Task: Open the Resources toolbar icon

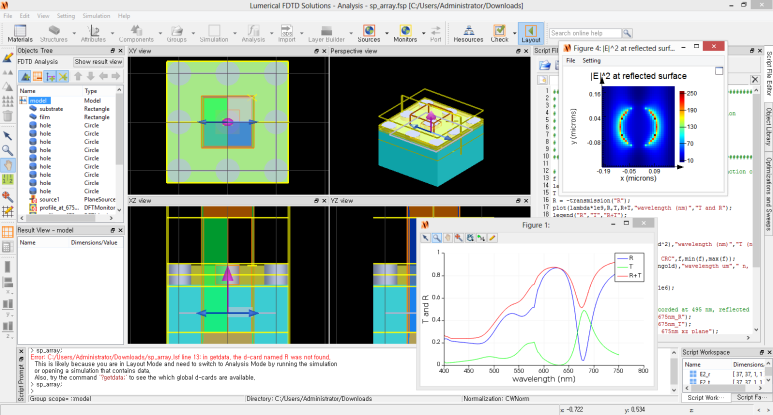Action: (x=468, y=34)
